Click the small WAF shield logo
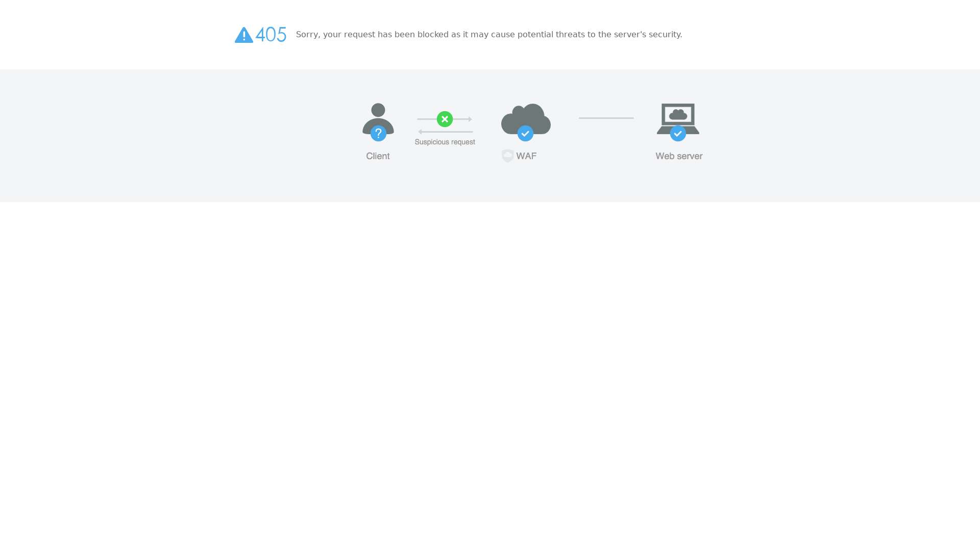The image size is (980, 551). pos(507,156)
